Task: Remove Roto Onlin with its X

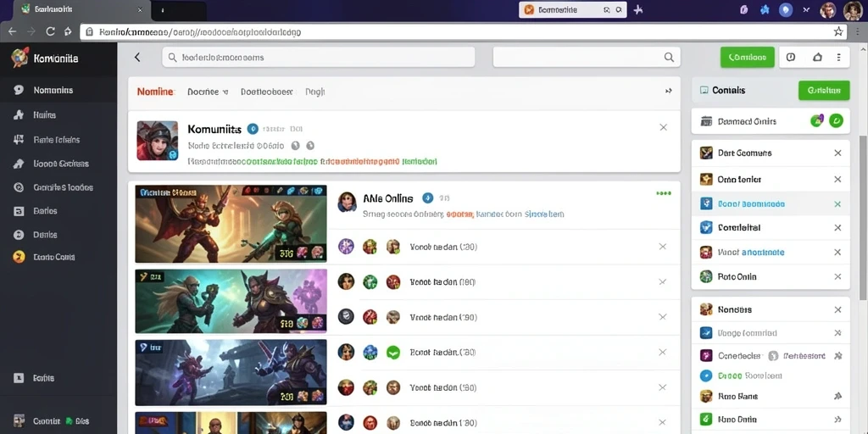Action: click(837, 276)
